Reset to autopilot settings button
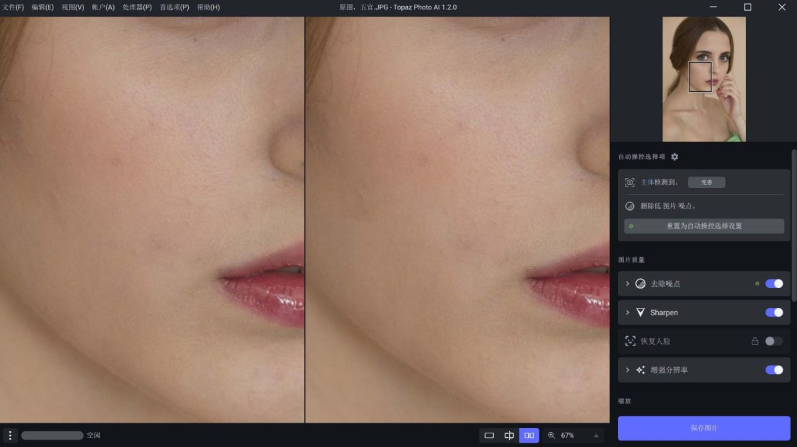The height and width of the screenshot is (447, 797). (704, 226)
